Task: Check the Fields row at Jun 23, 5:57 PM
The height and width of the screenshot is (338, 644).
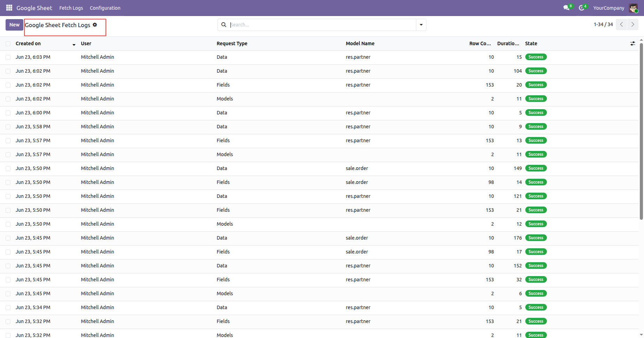Action: click(8, 141)
